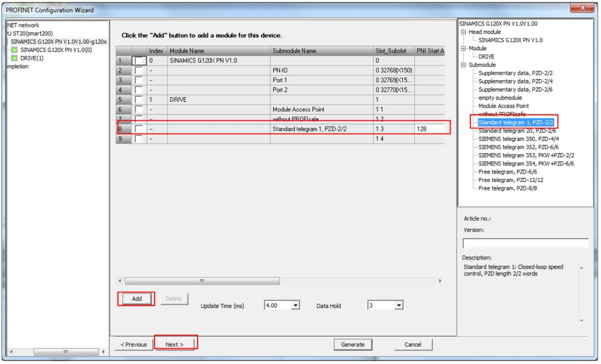Screen dimensions: 601x364
Task: Check the box for row 2 PN-IO
Action: click(139, 71)
